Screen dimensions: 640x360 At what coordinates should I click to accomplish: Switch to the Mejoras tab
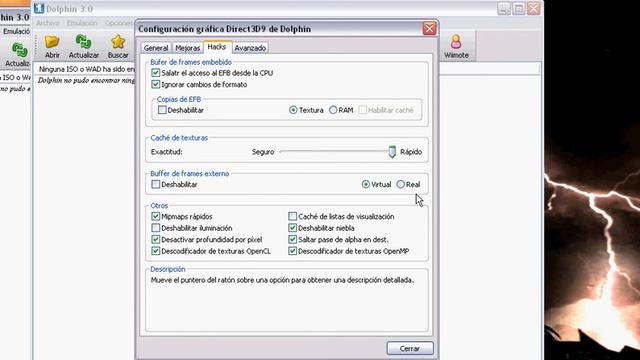pyautogui.click(x=187, y=48)
